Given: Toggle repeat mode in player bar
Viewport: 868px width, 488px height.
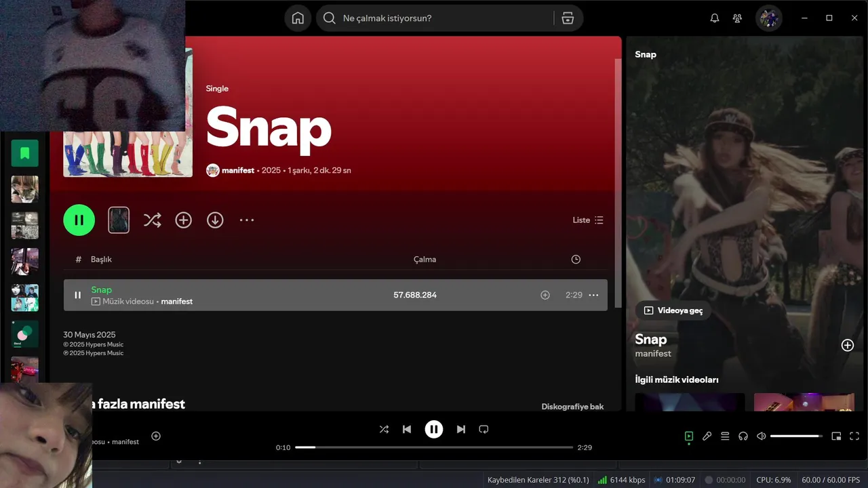Looking at the screenshot, I should click(x=484, y=429).
